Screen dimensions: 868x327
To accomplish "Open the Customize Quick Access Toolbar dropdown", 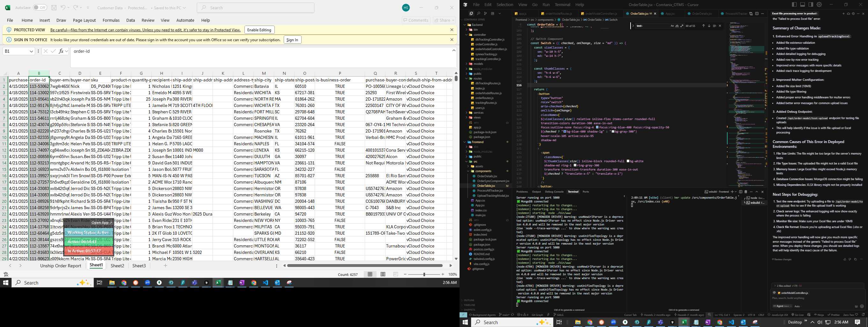I will (88, 7).
